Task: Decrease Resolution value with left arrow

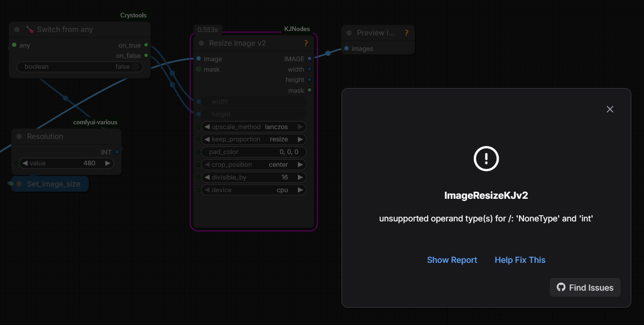Action: (25, 163)
